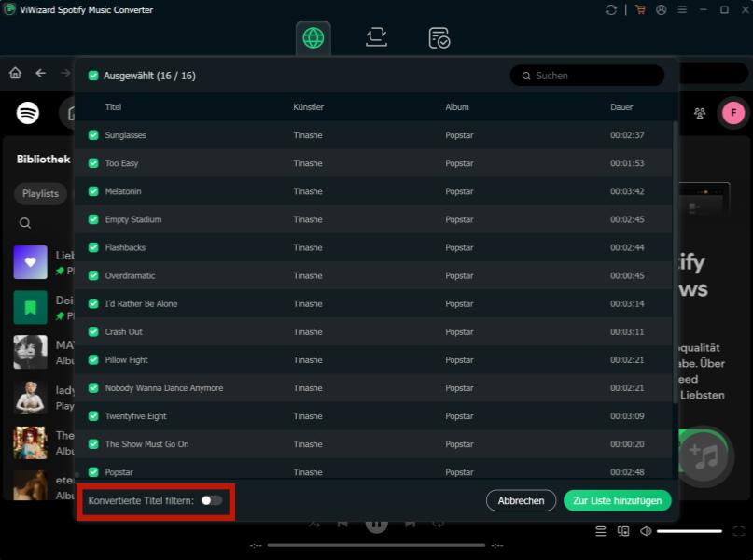Screen dimensions: 753x560
Task: Uncheck the Too Easy track checkbox
Action: tap(93, 163)
